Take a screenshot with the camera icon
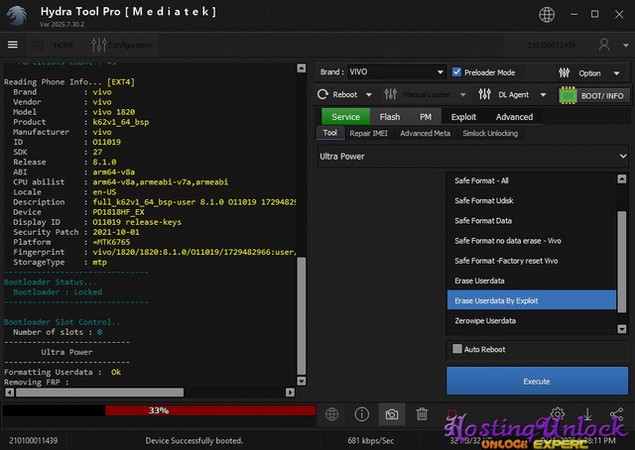Viewport: 635px width, 450px height. tap(392, 414)
